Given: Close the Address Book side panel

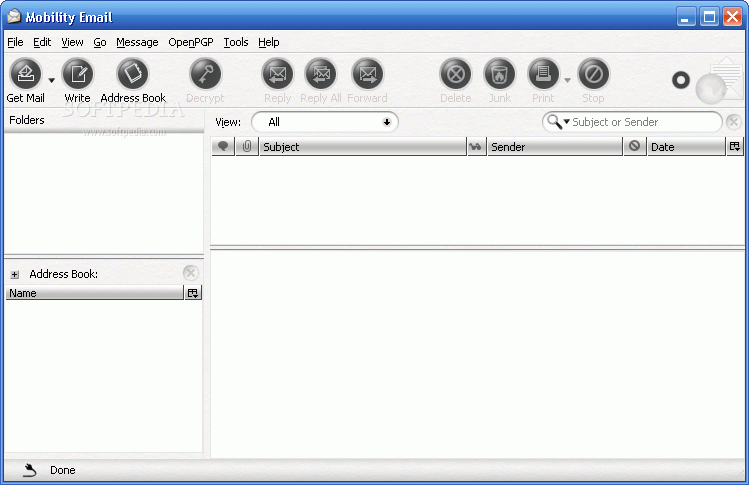Looking at the screenshot, I should [x=191, y=273].
